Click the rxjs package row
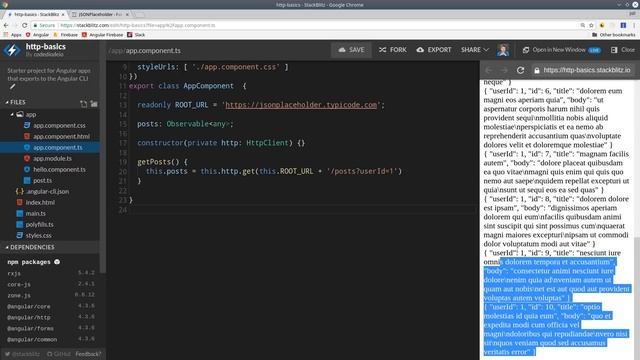The height and width of the screenshot is (360, 640). (x=51, y=273)
